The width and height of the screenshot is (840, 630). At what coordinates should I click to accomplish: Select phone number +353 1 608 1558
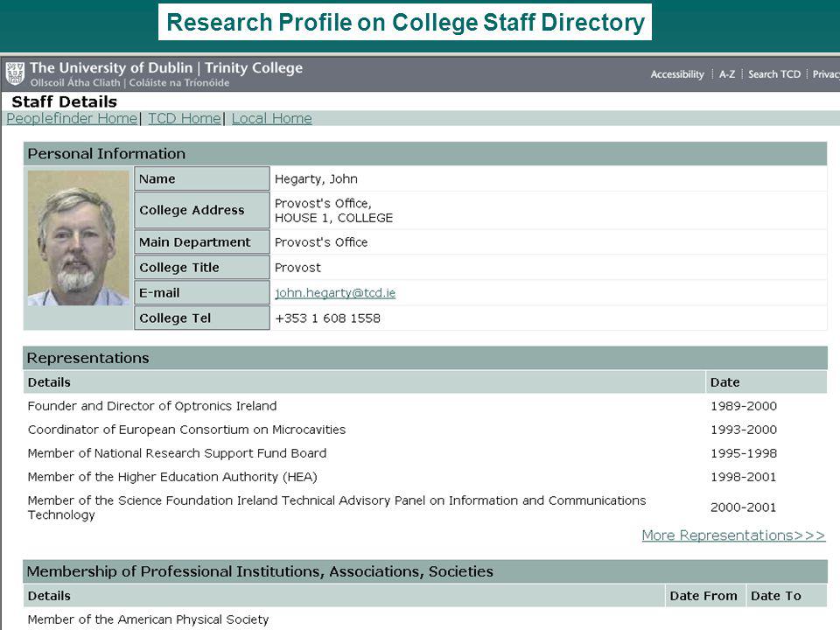point(328,318)
